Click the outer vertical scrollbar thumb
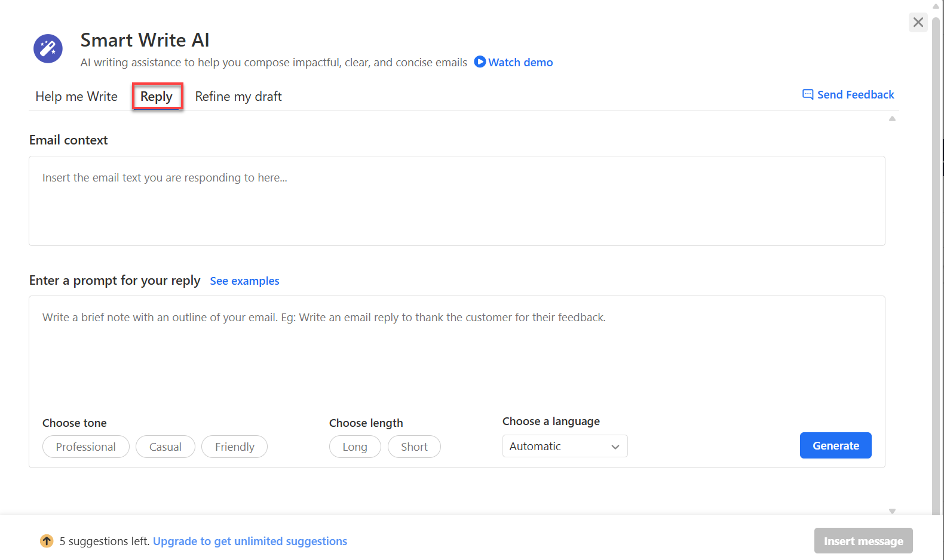Image resolution: width=944 pixels, height=560 pixels. 936,266
